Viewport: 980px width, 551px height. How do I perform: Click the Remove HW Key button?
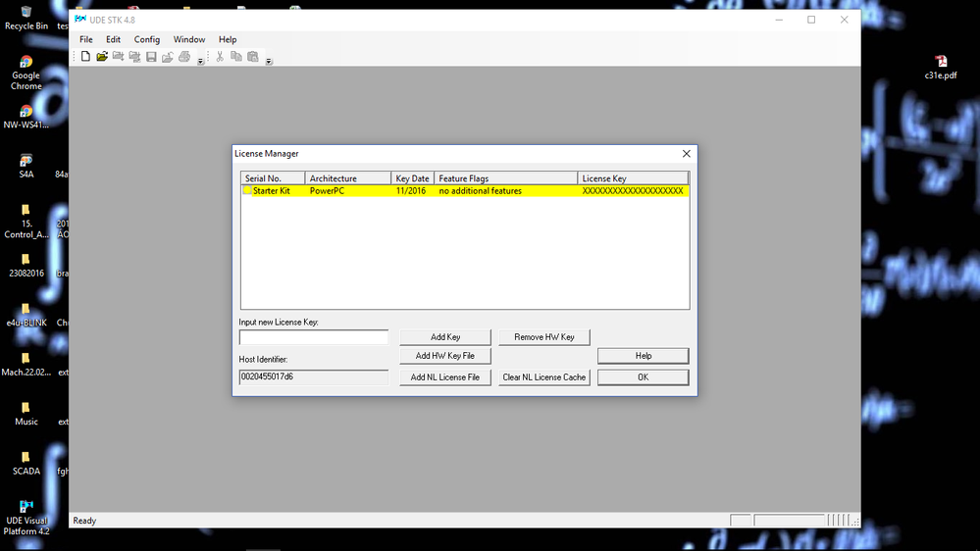[x=543, y=337]
